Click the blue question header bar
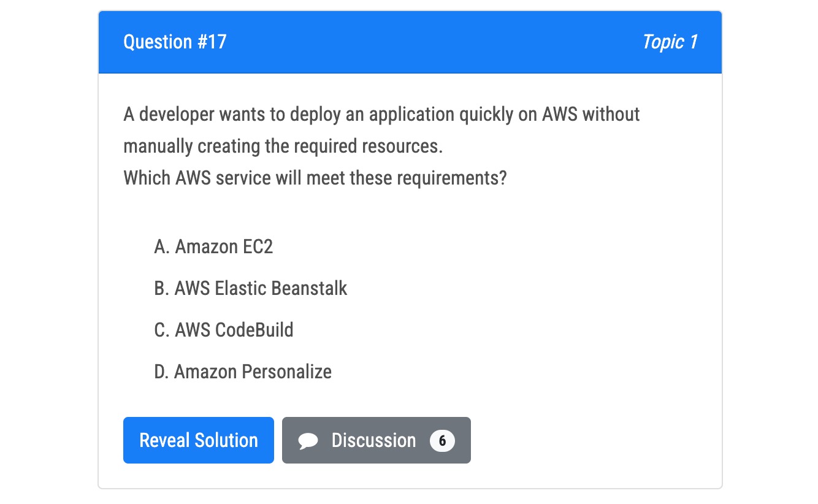Image resolution: width=818 pixels, height=504 pixels. [x=410, y=42]
